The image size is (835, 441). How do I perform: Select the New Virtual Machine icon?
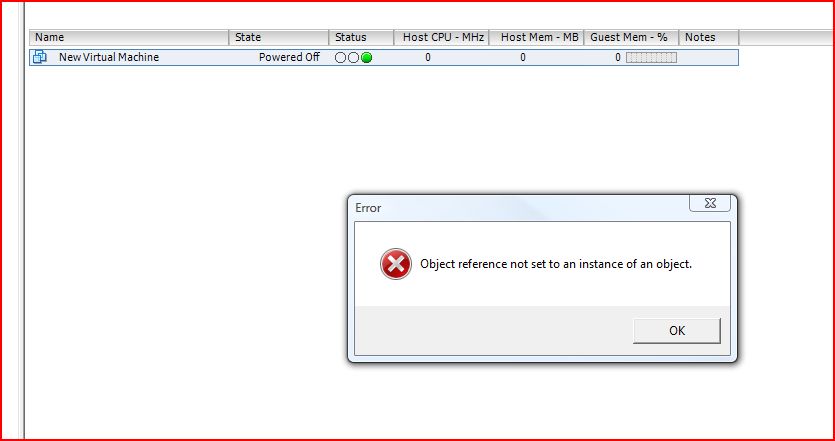tap(40, 57)
